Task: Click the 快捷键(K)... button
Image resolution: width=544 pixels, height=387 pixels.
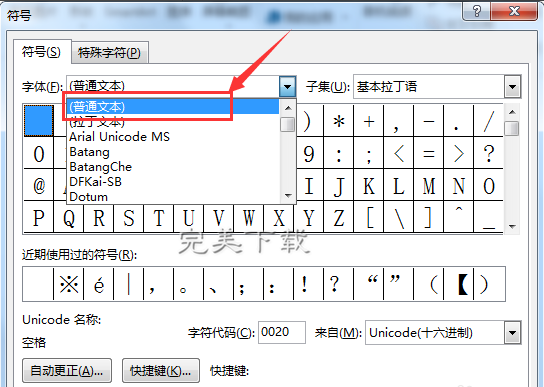Action: [x=161, y=371]
